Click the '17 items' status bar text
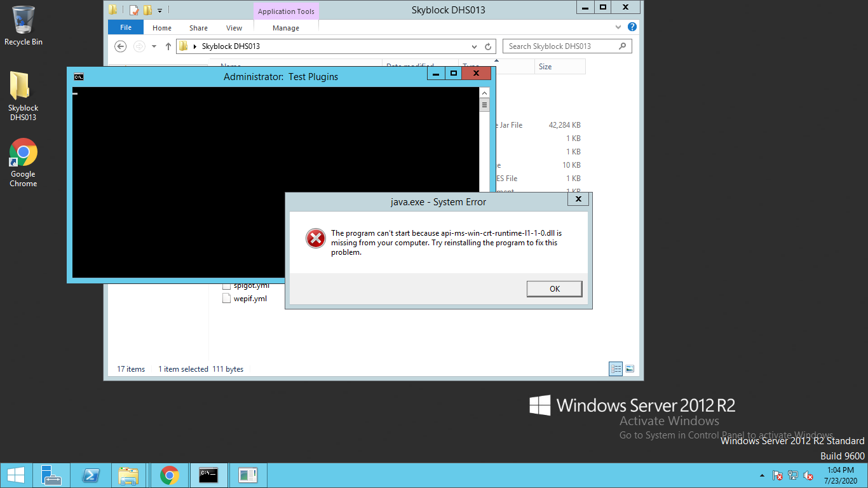Screen dimensions: 868x488 131,369
